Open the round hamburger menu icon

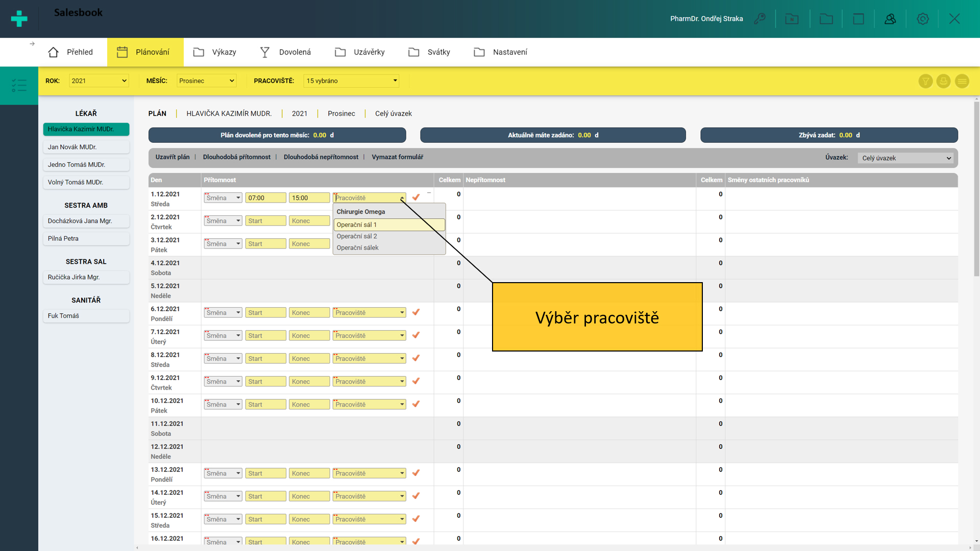[962, 81]
